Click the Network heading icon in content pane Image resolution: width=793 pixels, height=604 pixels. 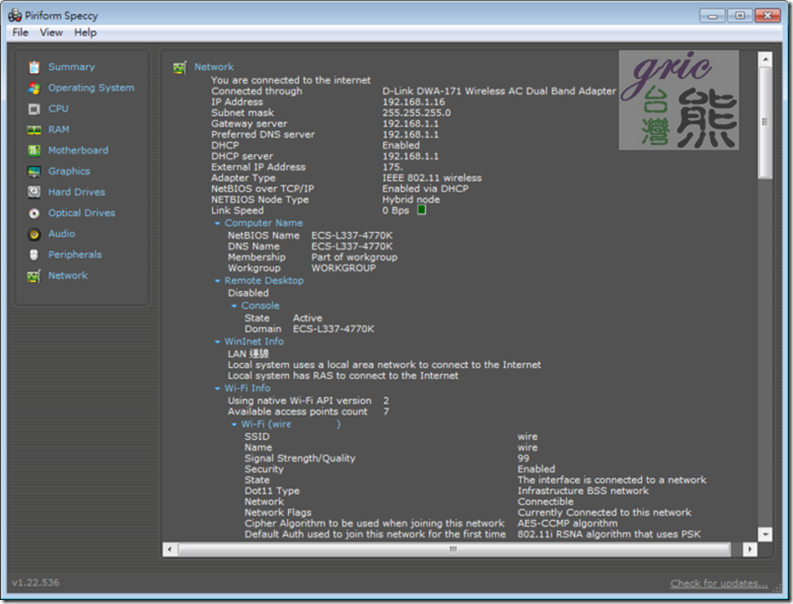point(180,67)
